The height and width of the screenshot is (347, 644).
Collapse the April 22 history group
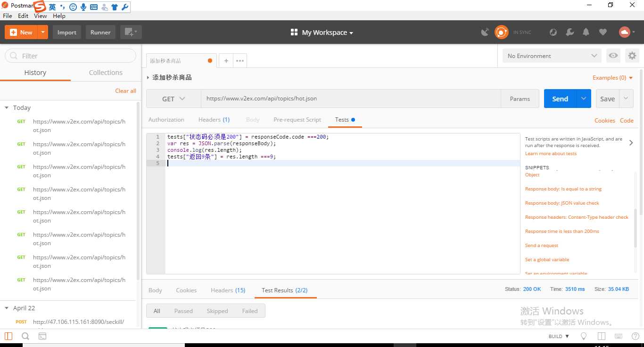[7, 308]
